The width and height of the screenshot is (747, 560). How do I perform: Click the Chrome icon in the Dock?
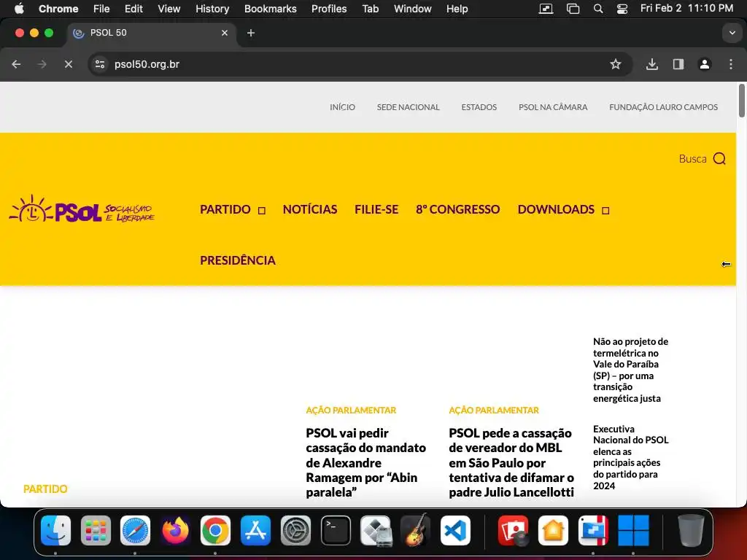pos(215,531)
